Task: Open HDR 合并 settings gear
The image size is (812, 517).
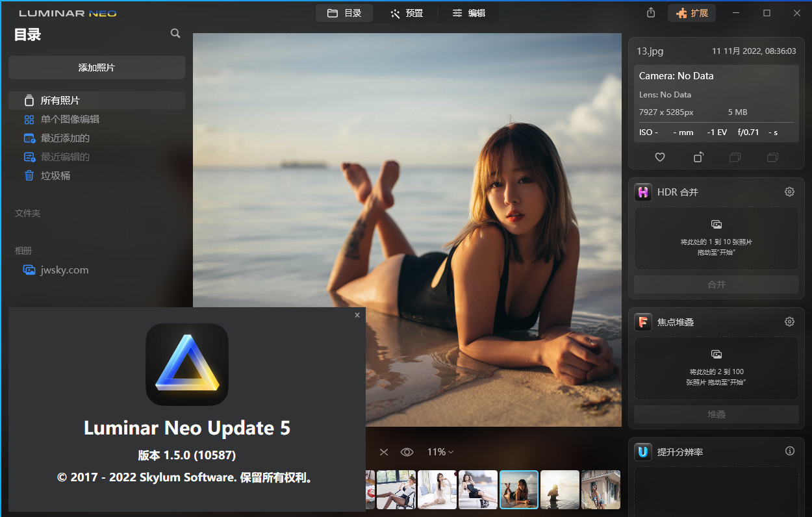Action: [789, 192]
